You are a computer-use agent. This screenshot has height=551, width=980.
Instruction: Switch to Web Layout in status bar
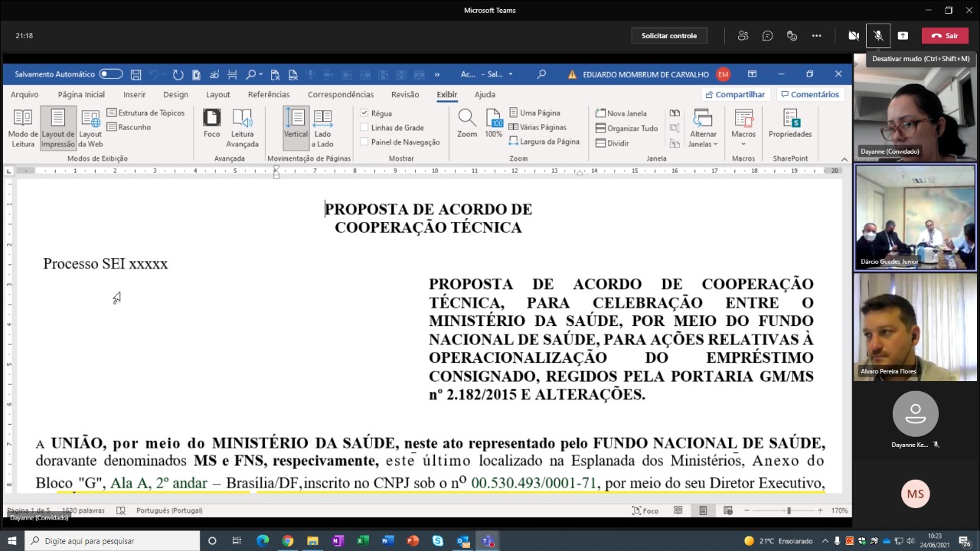727,510
